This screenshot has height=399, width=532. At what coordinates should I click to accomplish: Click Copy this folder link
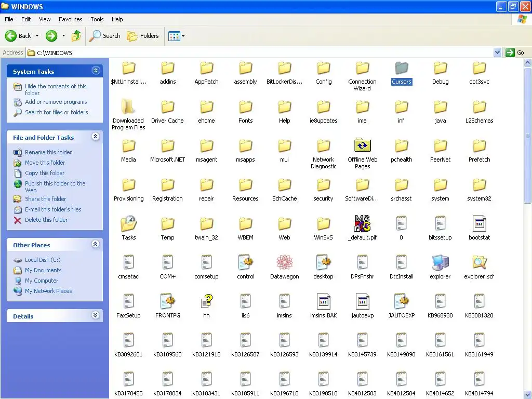point(45,173)
